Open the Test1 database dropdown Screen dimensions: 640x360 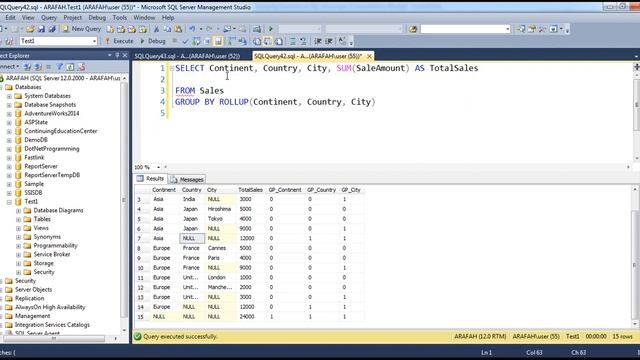click(94, 41)
